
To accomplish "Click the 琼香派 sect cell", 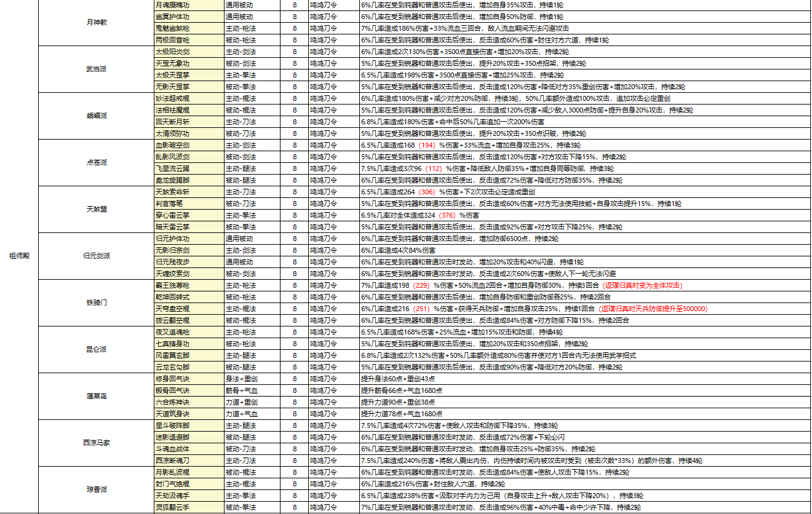I will [97, 490].
